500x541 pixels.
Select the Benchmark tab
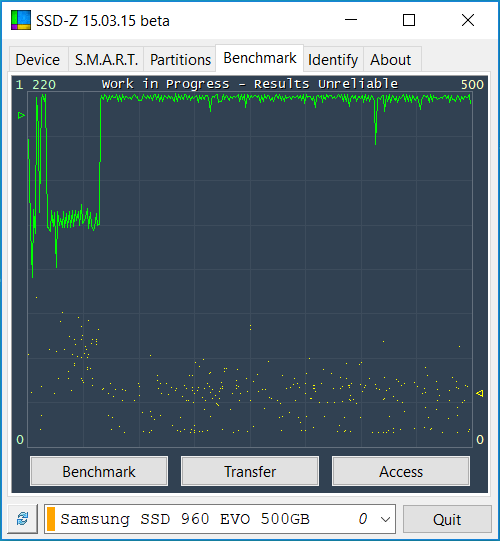[259, 58]
